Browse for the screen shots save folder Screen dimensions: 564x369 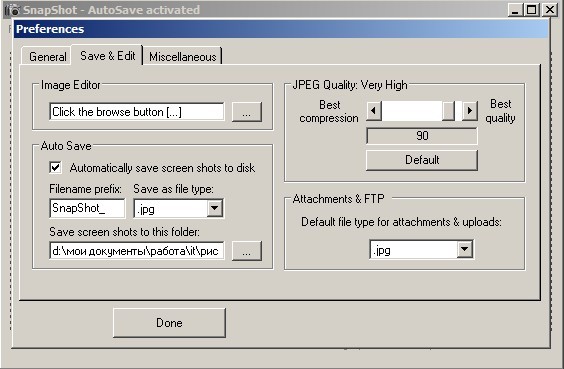coord(246,250)
